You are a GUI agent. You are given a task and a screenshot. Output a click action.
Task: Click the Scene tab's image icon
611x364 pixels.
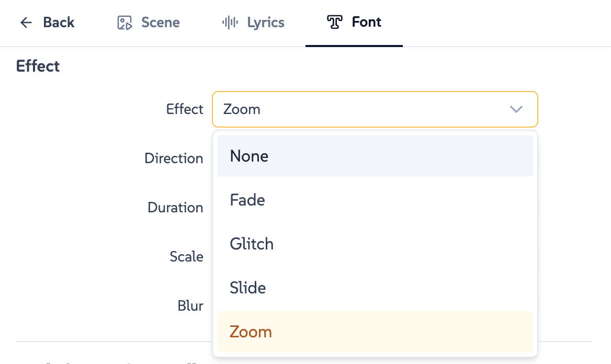pos(125,22)
